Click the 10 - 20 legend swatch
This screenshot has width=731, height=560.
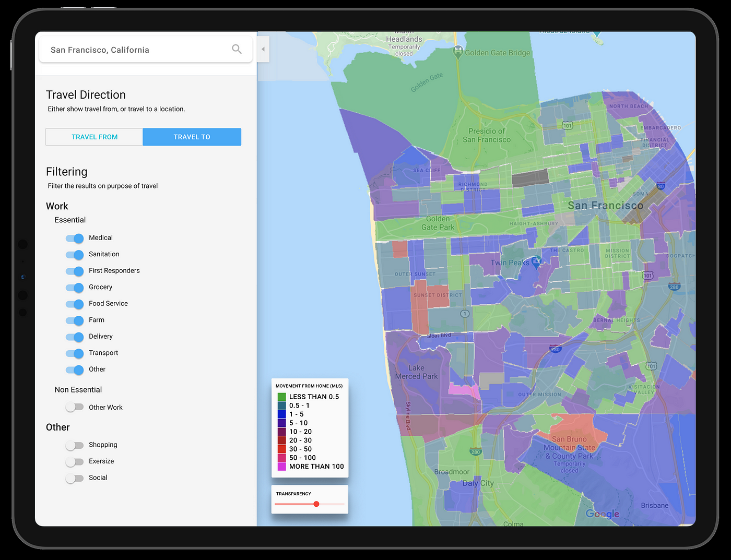point(282,432)
